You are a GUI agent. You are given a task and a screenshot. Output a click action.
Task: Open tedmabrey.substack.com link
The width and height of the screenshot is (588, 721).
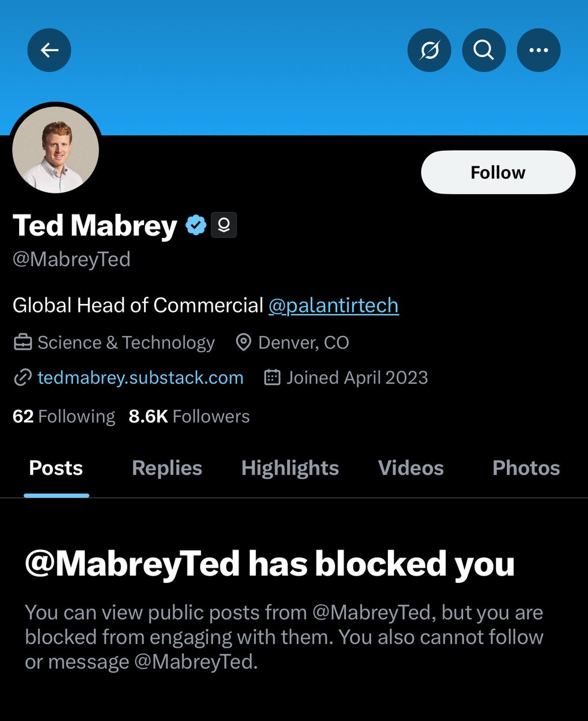(141, 378)
